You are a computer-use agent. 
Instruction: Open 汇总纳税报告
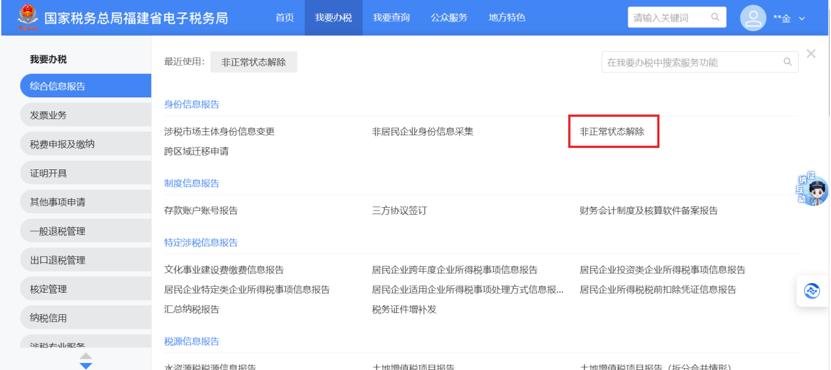[x=192, y=310]
